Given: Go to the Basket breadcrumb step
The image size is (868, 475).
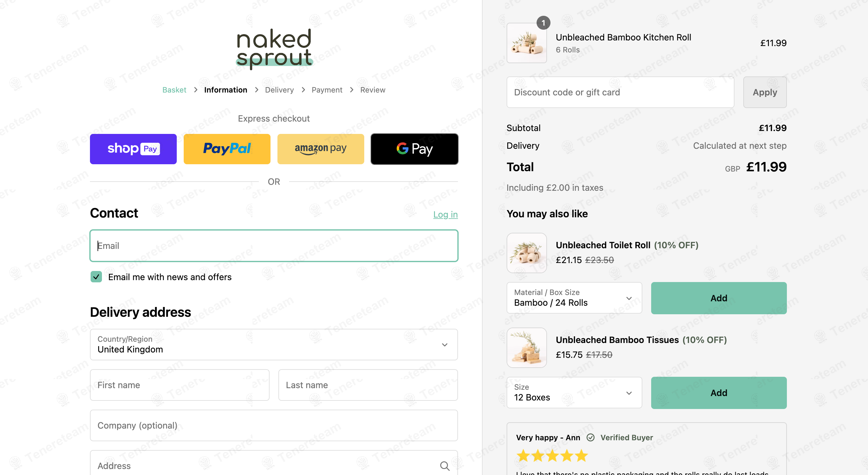Looking at the screenshot, I should click(174, 90).
